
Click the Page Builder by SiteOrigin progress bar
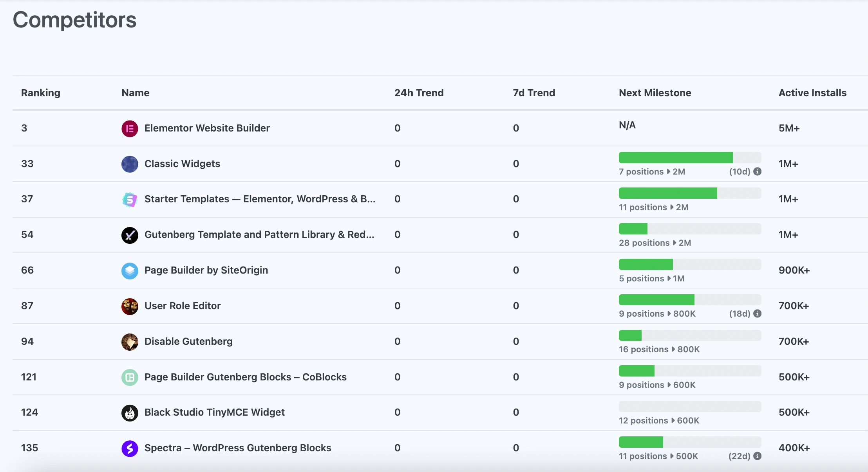690,264
